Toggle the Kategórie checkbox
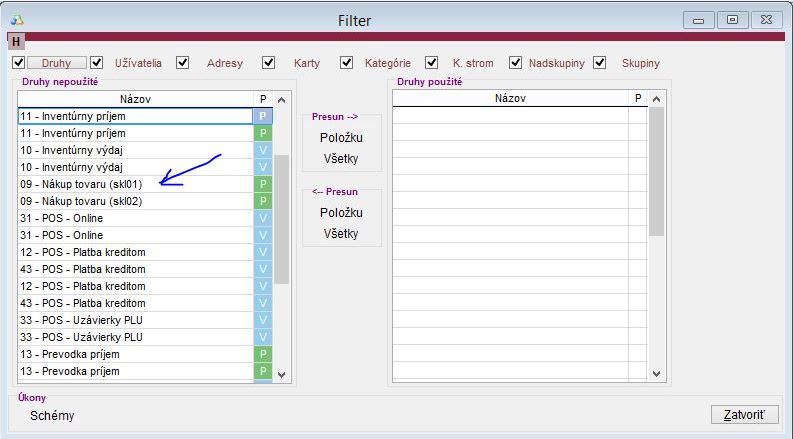The height and width of the screenshot is (439, 793). pos(346,63)
